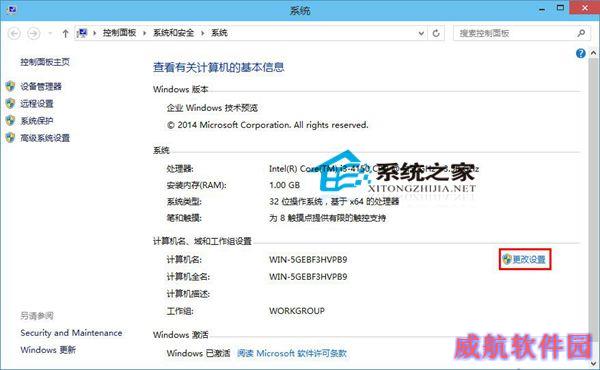The image size is (600, 370).
Task: Click the scrollbar up arrow
Action: click(593, 53)
